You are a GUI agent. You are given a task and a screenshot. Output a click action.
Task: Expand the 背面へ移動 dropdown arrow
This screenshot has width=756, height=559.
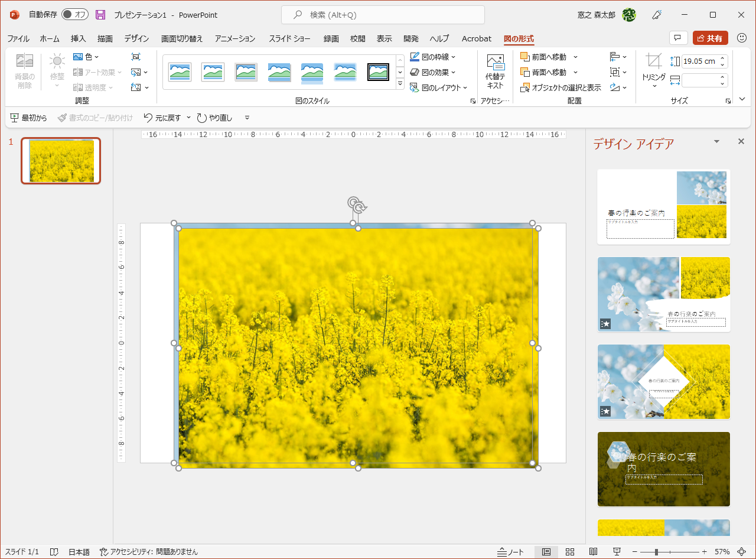[575, 72]
